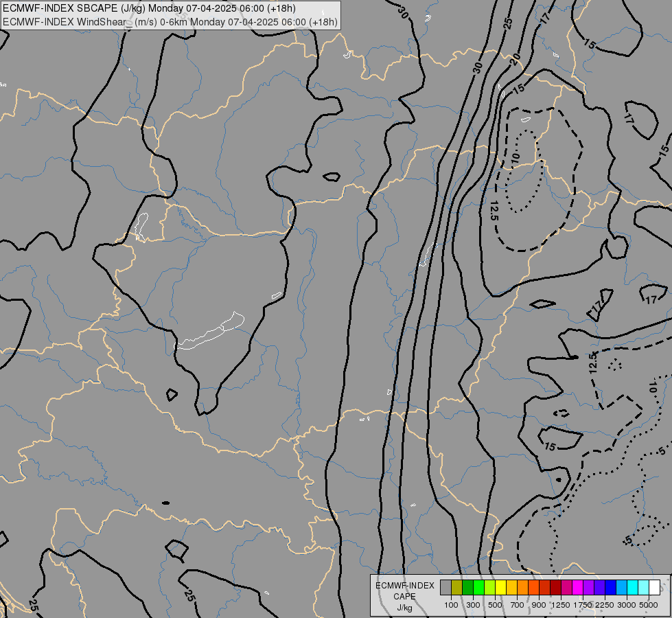Screen dimensions: 672x618
Task: Click the 500 legend tick label
Action: point(495,605)
